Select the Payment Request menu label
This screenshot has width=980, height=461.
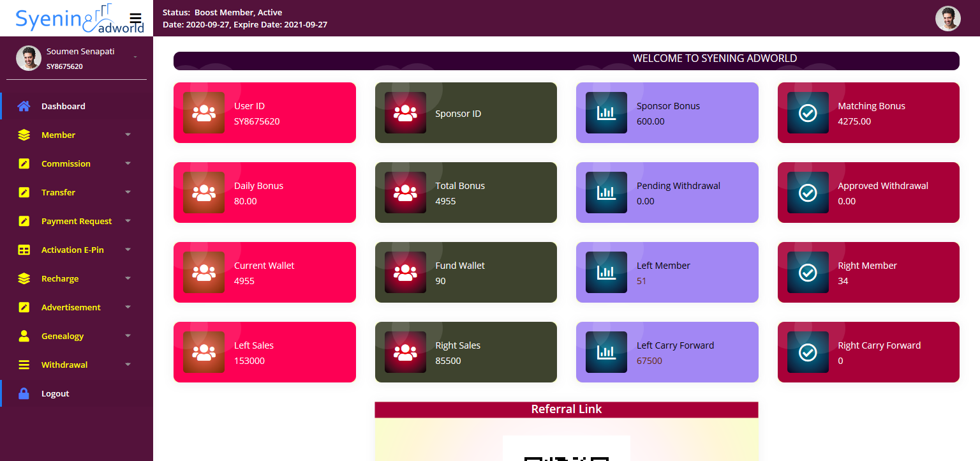point(77,221)
